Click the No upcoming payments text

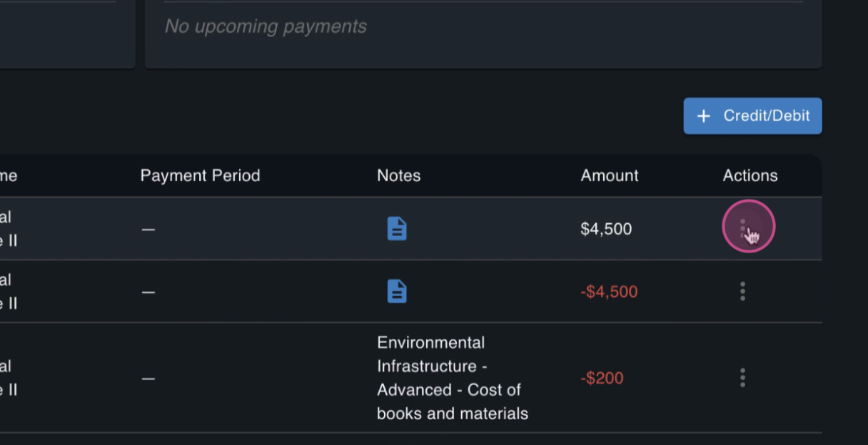click(266, 26)
